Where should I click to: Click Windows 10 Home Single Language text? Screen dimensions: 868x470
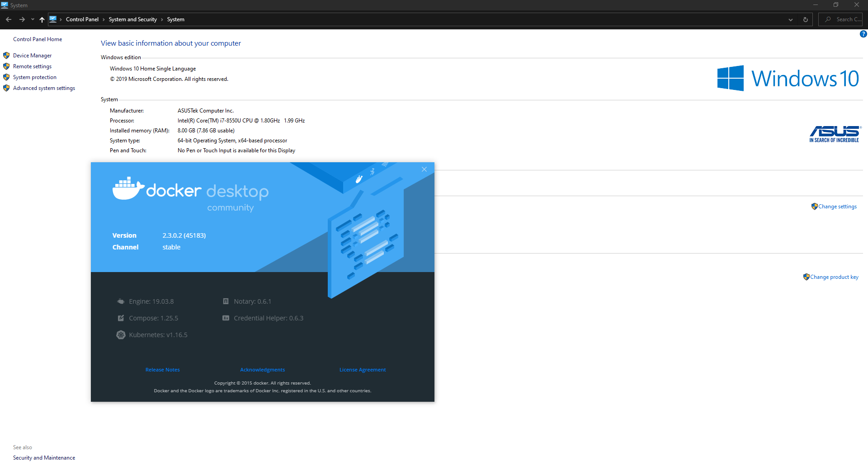[153, 69]
